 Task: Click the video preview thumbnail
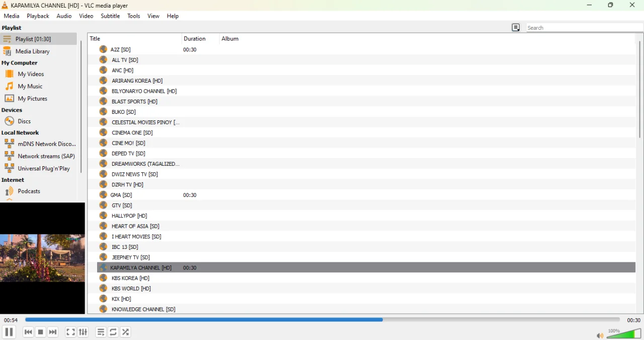(x=42, y=258)
